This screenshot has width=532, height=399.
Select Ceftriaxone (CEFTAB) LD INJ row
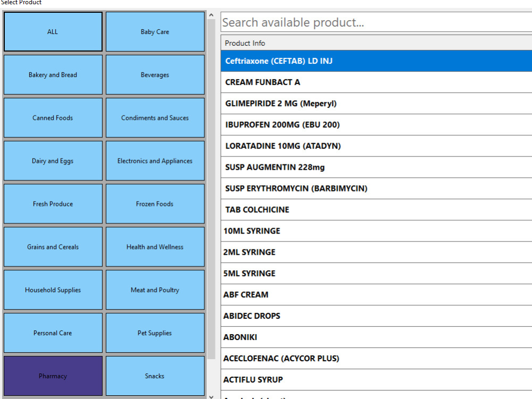point(376,61)
